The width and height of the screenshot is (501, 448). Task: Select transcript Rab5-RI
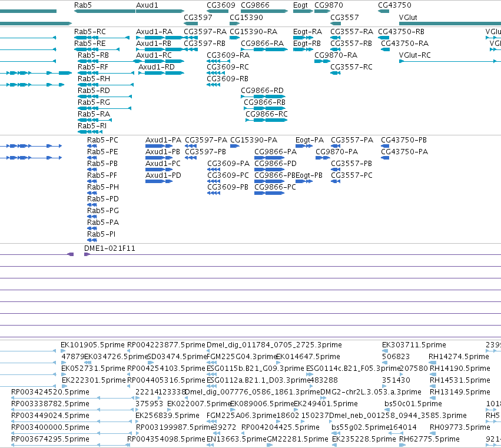[x=92, y=126]
